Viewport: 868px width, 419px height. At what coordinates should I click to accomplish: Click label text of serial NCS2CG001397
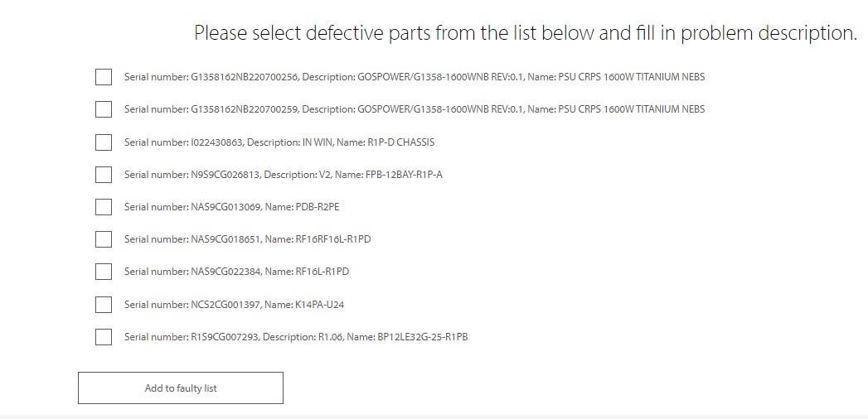[234, 305]
